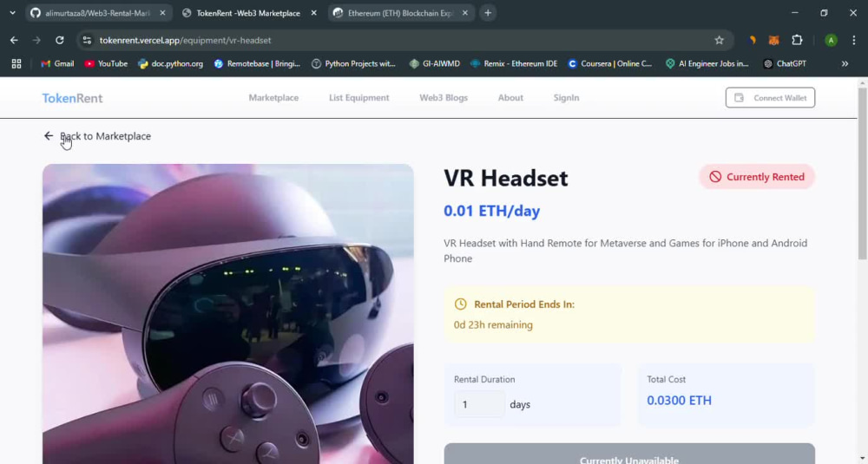The image size is (868, 464).
Task: Click the Connect Wallet button
Action: click(770, 98)
